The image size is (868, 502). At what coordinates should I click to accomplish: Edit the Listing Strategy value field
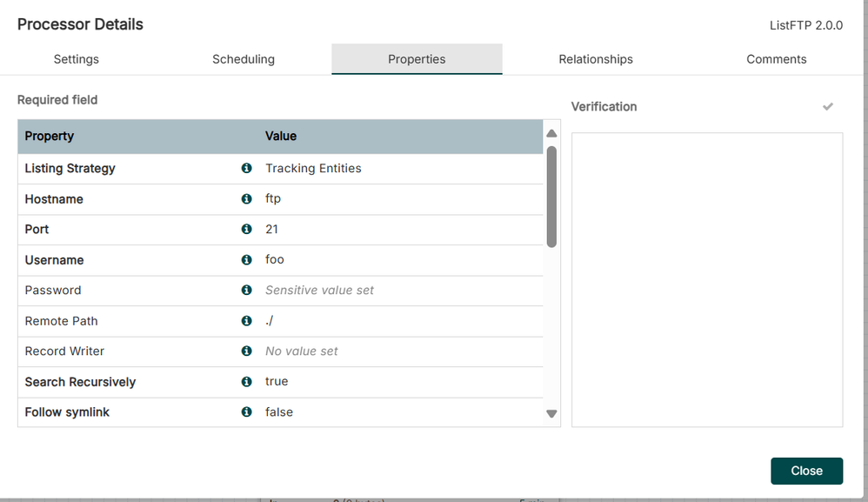pos(313,169)
